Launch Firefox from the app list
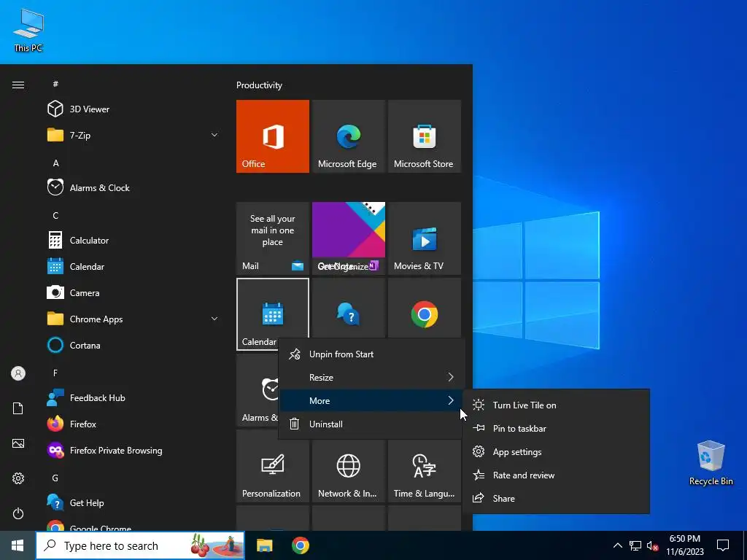This screenshot has width=747, height=560. coord(133,424)
